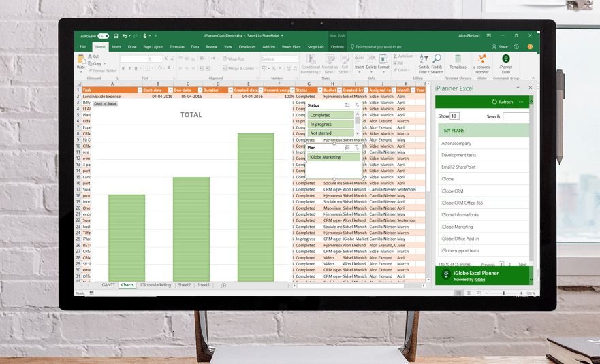Click the Share button
Screen dimensions: 600x364
500,47
